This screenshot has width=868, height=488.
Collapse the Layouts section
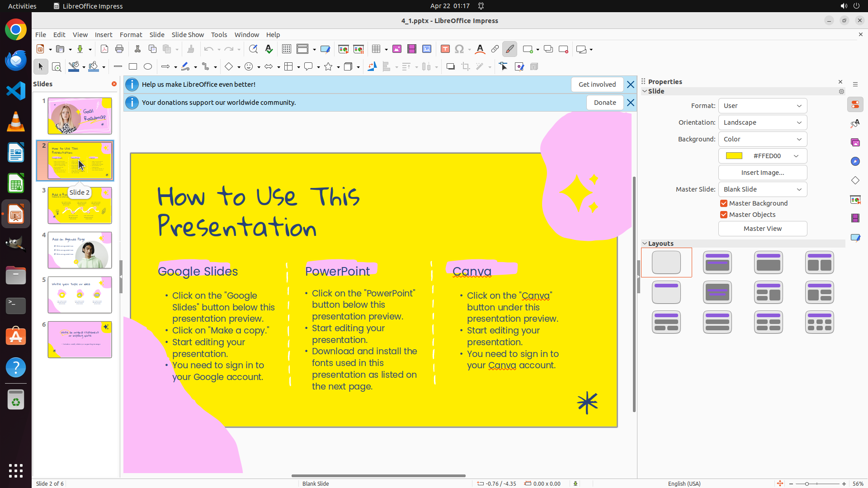(645, 244)
